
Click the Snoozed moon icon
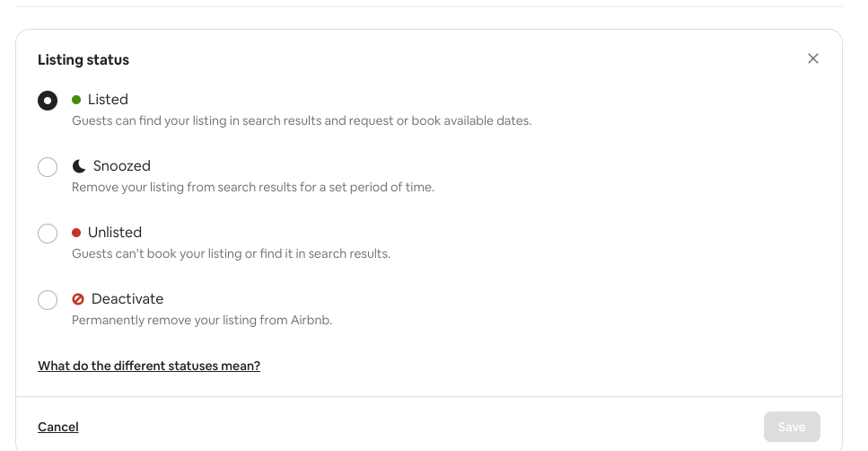(x=79, y=166)
